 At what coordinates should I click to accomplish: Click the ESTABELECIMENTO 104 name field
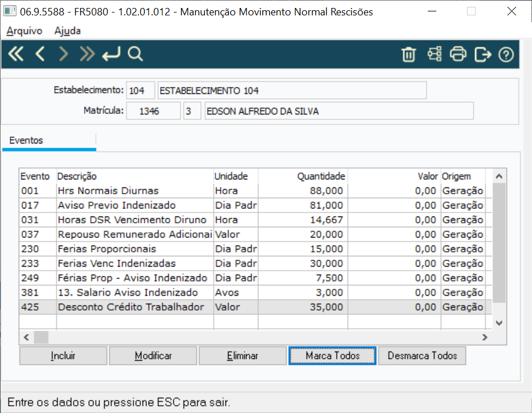[292, 91]
